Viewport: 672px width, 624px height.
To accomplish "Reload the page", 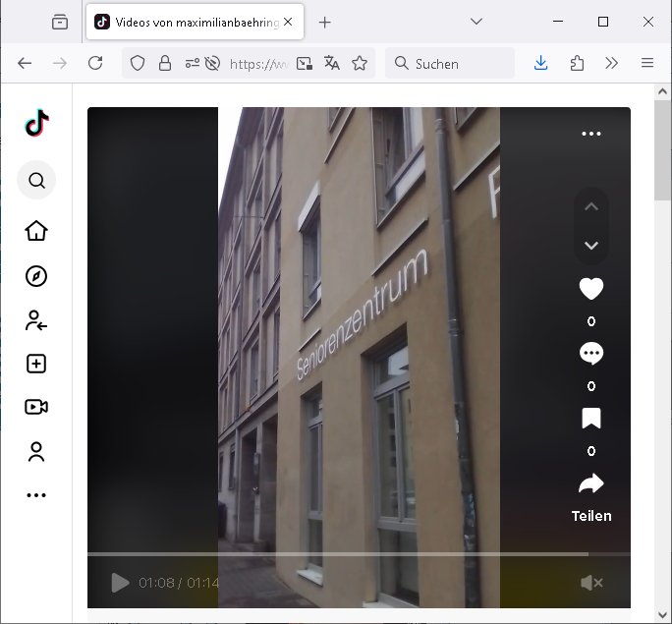I will click(x=95, y=64).
